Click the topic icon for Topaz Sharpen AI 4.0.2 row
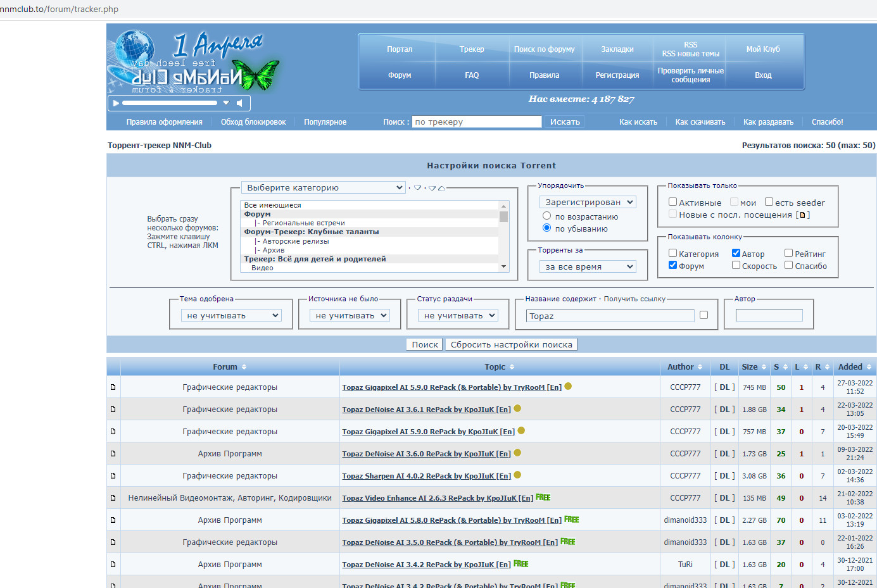 (x=113, y=475)
